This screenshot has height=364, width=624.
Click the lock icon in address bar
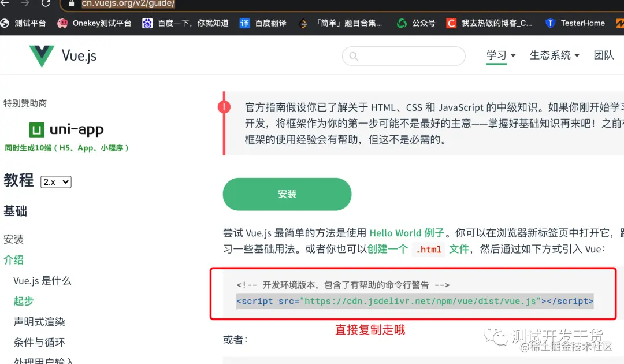click(71, 5)
